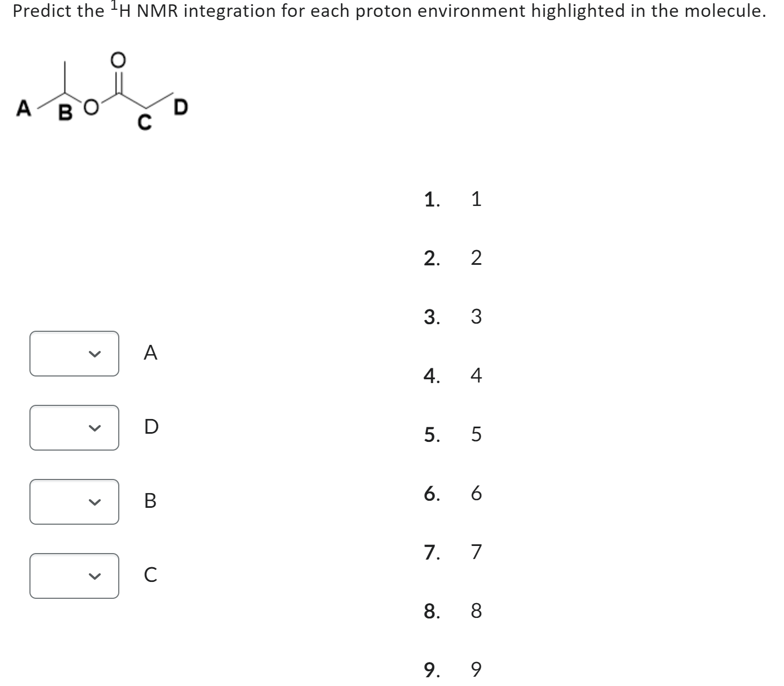The image size is (784, 686).
Task: Click the chevron arrow in the B dropdown
Action: pyautogui.click(x=94, y=502)
